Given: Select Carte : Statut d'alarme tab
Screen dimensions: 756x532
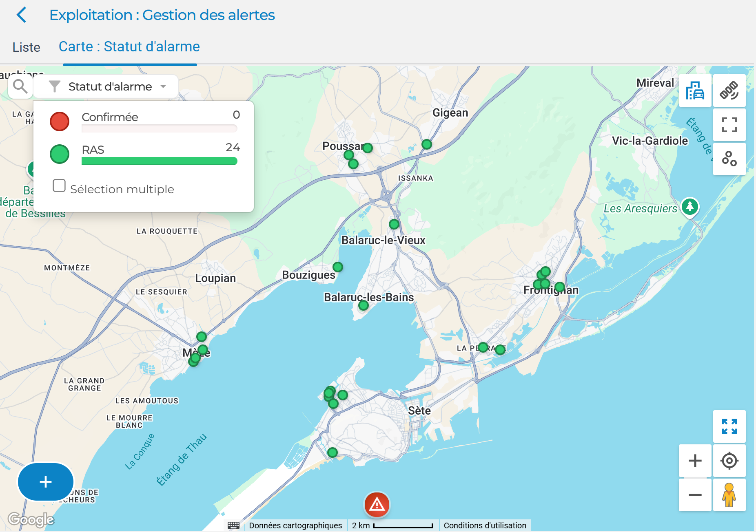Looking at the screenshot, I should 129,47.
